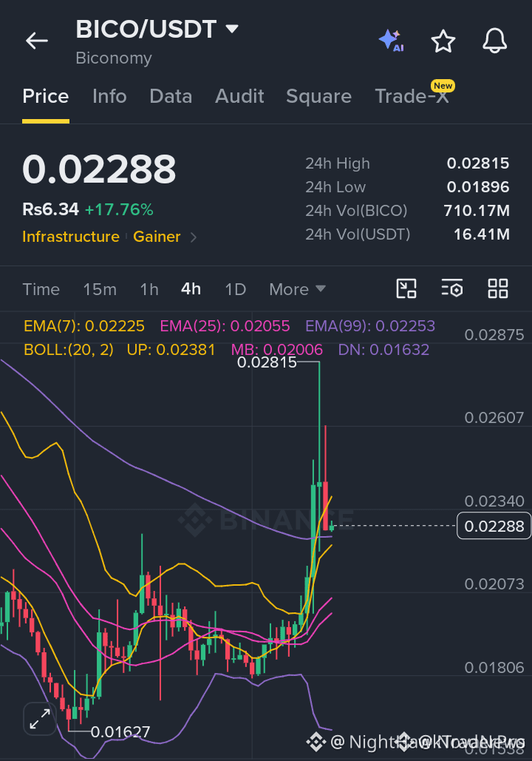Open the Audit tab
Image resolution: width=532 pixels, height=761 pixels.
tap(239, 96)
